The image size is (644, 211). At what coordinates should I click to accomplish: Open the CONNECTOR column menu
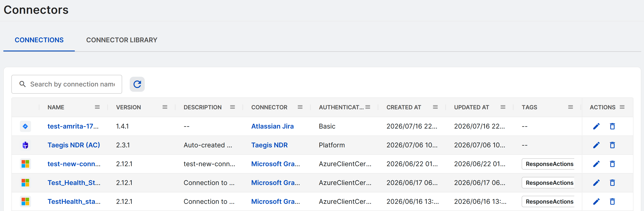300,107
